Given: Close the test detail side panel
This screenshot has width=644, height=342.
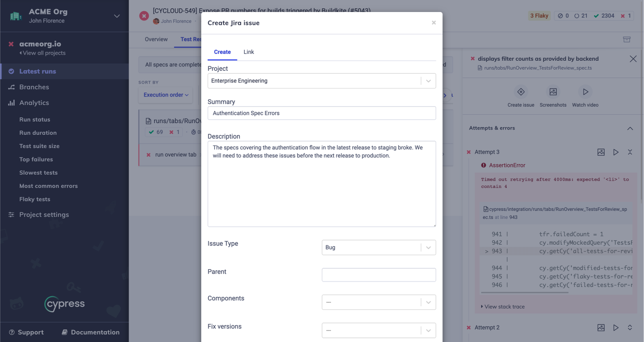Looking at the screenshot, I should coord(633,59).
